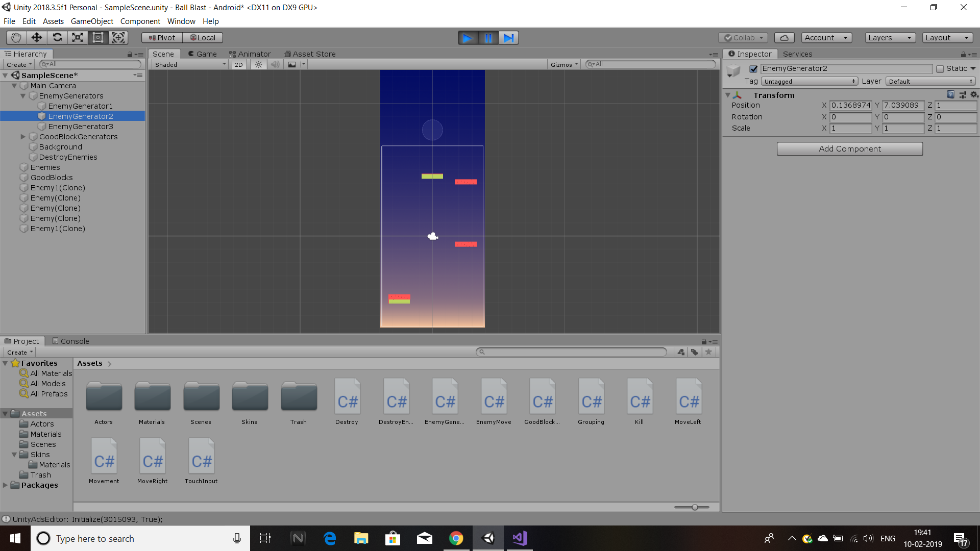Open the Static options dropdown arrow
This screenshot has height=551, width=980.
[x=973, y=68]
